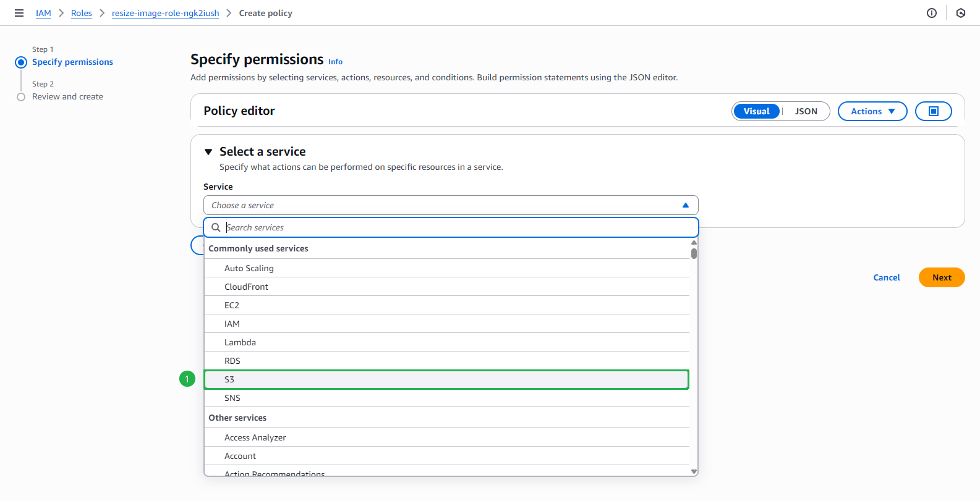
Task: Click the service list scrollbar thumb
Action: click(694, 253)
